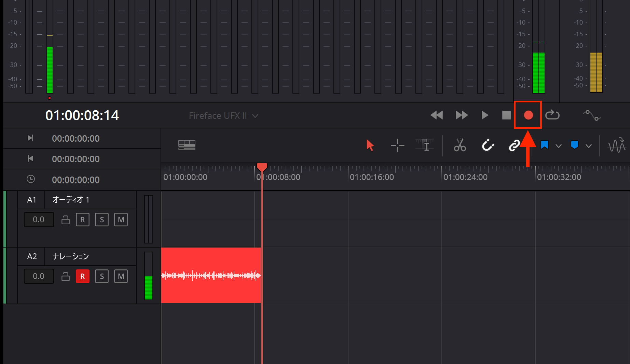Open the Fireface UFX II device dropdown
Screen dimensions: 630x364
[223, 116]
